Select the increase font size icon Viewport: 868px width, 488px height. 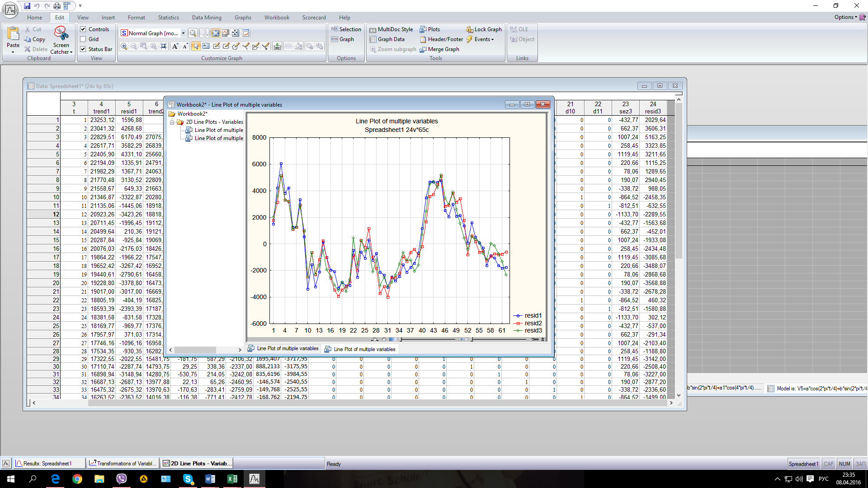tap(175, 46)
